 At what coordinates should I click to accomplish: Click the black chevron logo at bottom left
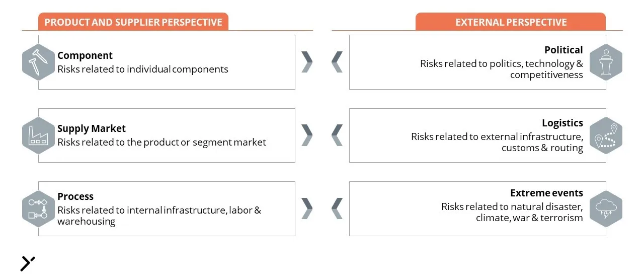pos(28,263)
